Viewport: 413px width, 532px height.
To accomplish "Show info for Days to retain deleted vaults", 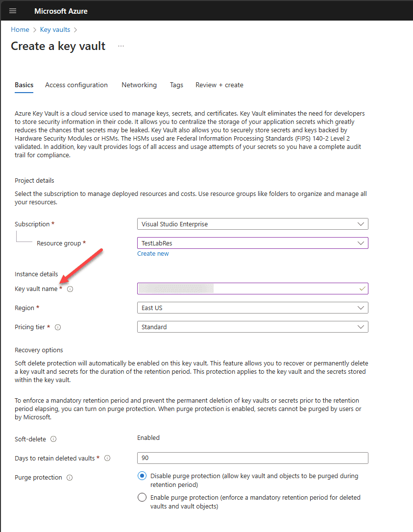I will click(107, 458).
